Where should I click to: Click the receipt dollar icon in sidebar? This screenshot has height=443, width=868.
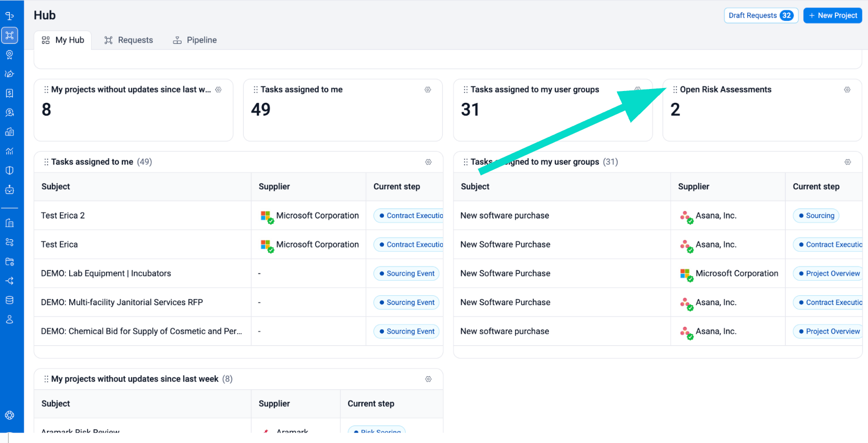[x=9, y=93]
